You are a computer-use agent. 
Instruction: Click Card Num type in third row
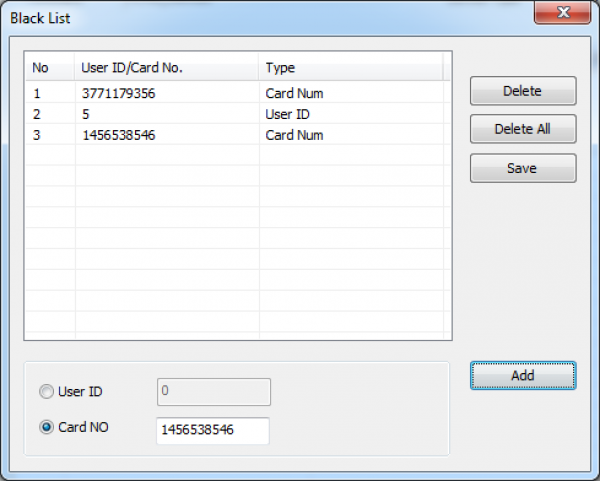294,135
